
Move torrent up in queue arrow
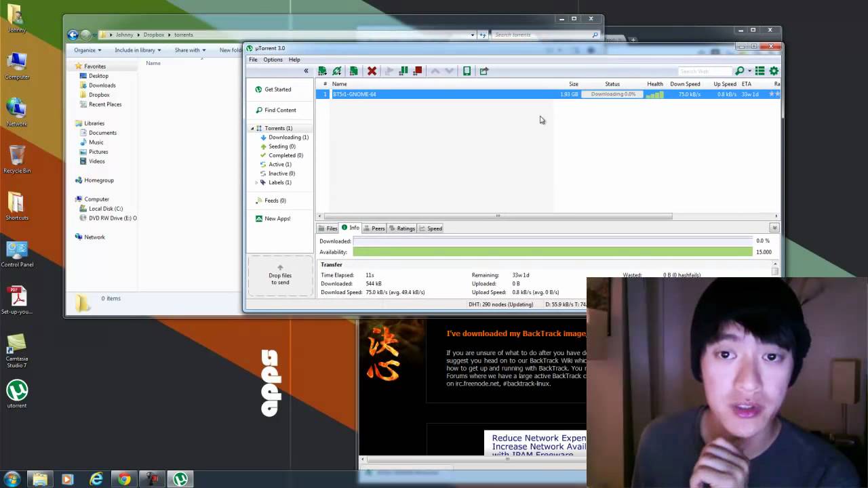click(435, 70)
